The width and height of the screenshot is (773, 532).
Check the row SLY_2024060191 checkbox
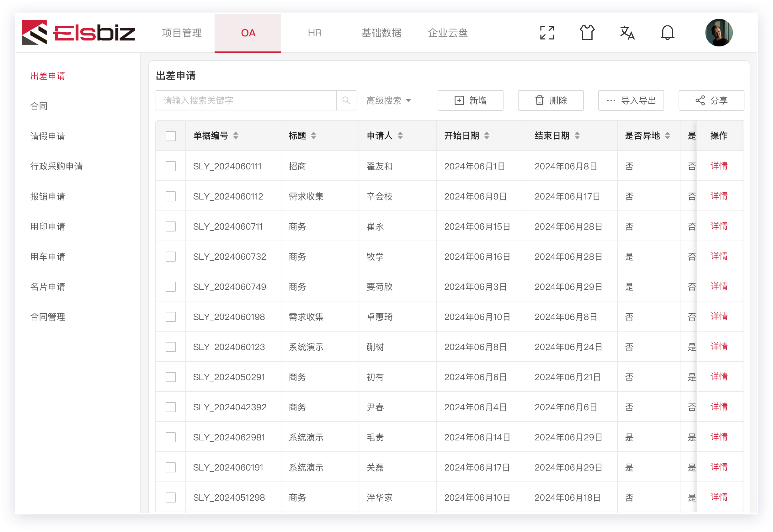coord(171,467)
